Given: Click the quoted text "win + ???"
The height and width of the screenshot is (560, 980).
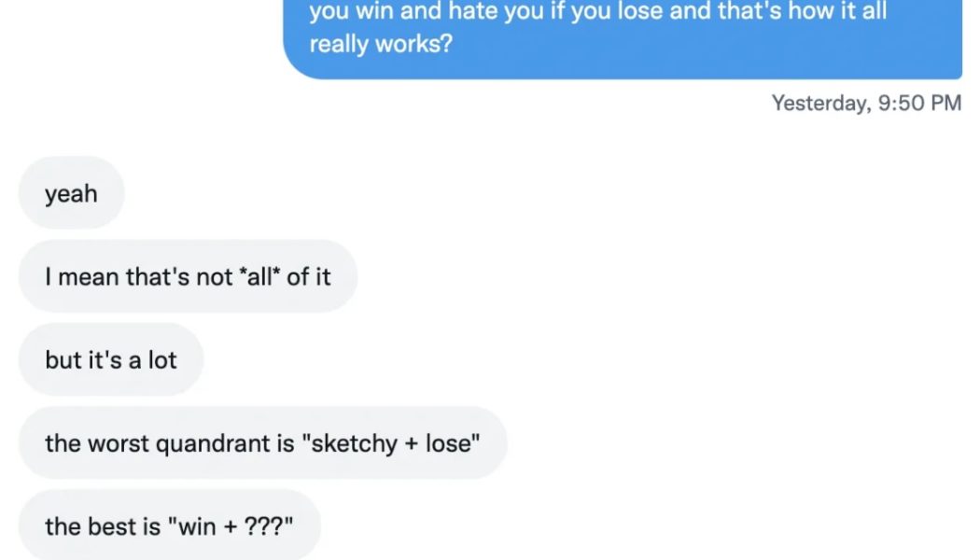Looking at the screenshot, I should tap(230, 526).
